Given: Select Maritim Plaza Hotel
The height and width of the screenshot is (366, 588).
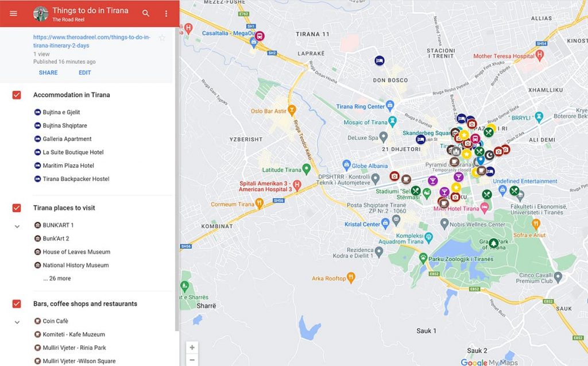Looking at the screenshot, I should (x=68, y=165).
